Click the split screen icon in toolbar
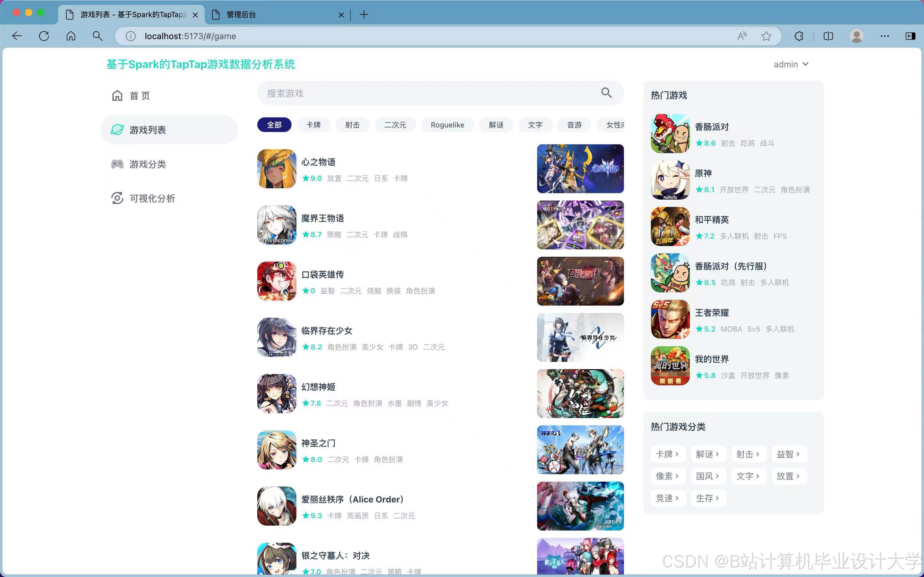Screen dimensions: 924x577 tap(828, 36)
